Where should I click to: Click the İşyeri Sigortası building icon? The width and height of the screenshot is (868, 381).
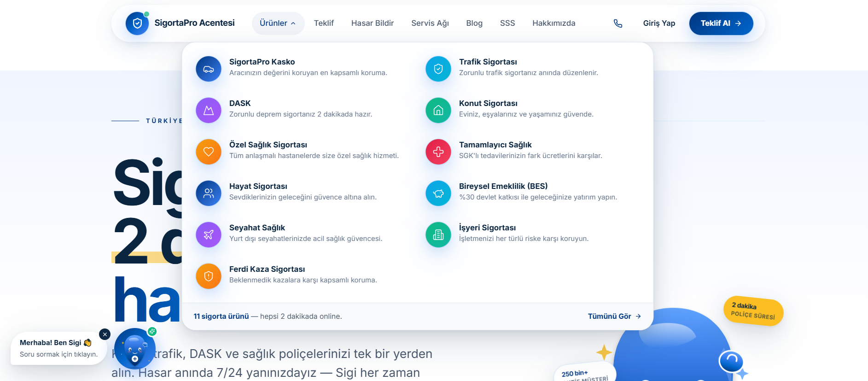[438, 235]
